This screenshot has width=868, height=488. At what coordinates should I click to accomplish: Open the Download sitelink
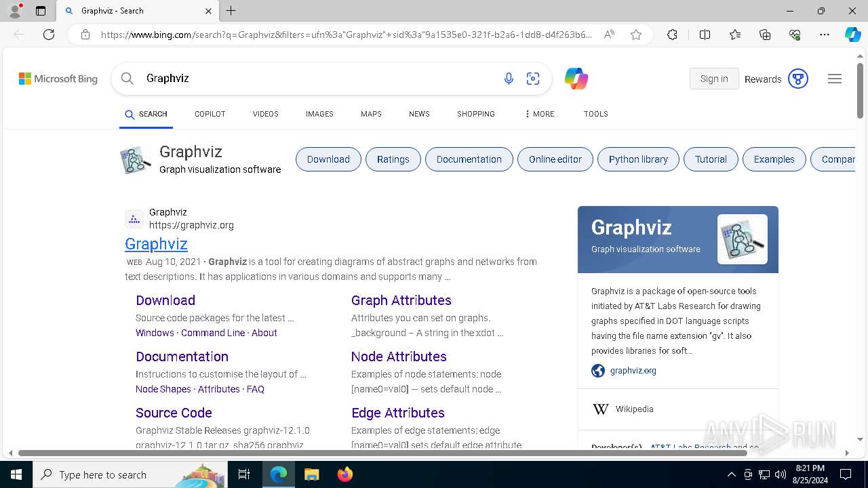[165, 300]
